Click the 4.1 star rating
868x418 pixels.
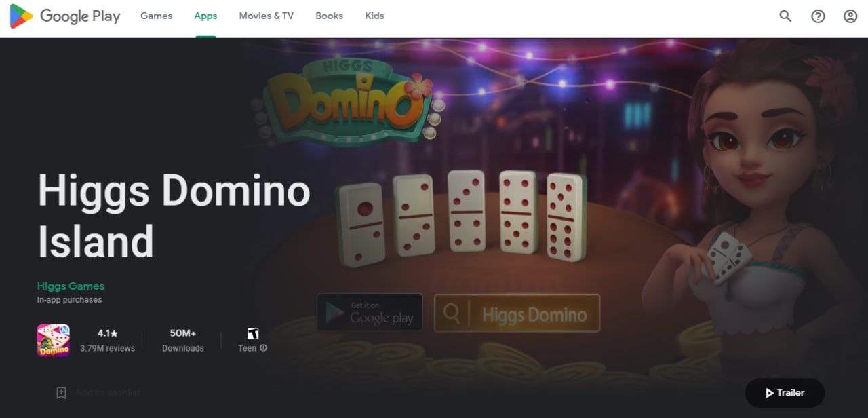tap(107, 333)
